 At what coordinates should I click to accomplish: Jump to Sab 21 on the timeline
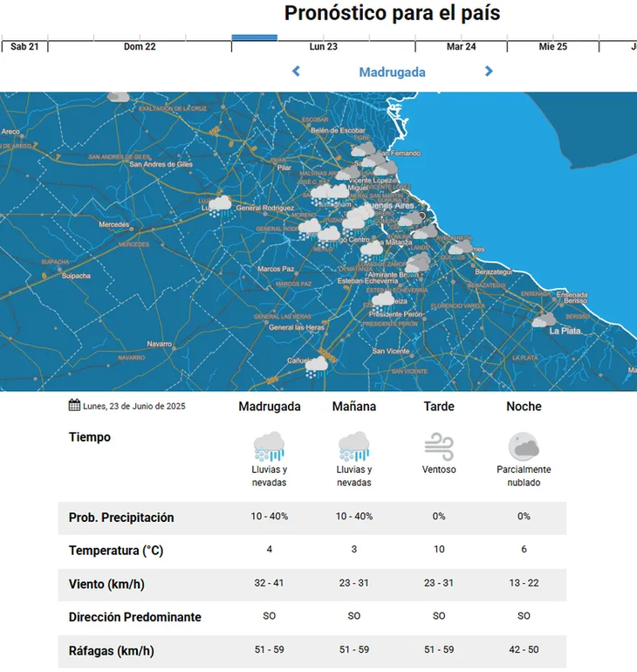(x=24, y=47)
